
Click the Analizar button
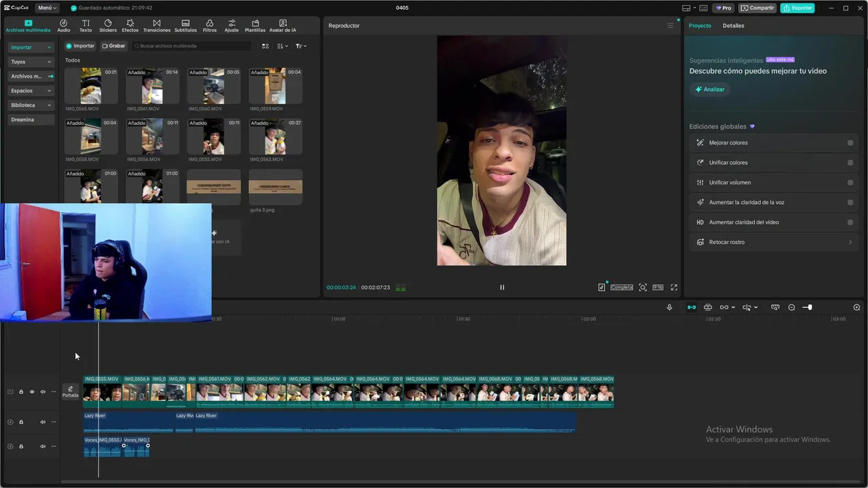pos(709,89)
